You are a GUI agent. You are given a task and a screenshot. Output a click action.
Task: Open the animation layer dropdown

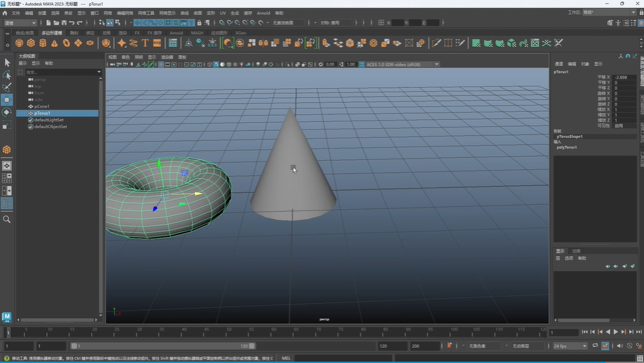coord(527,346)
